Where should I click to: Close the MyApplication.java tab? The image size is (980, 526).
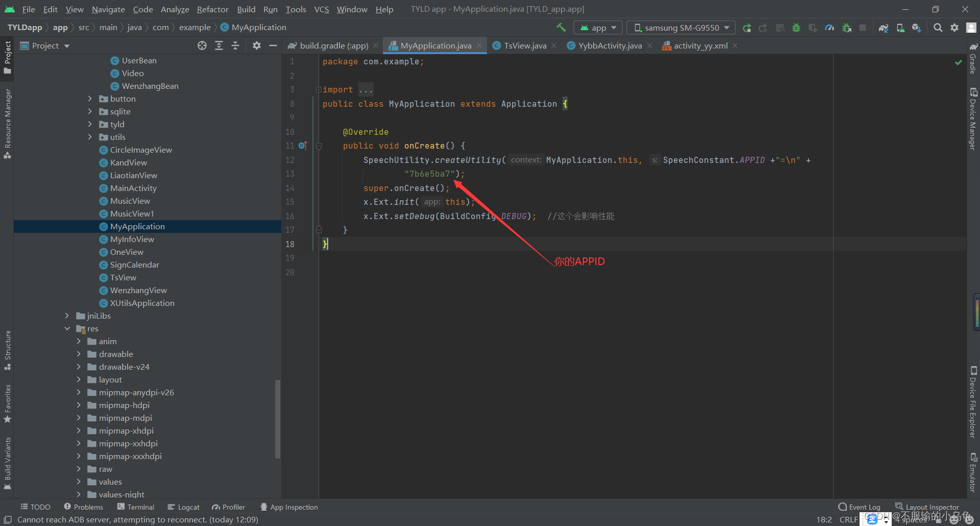(479, 45)
